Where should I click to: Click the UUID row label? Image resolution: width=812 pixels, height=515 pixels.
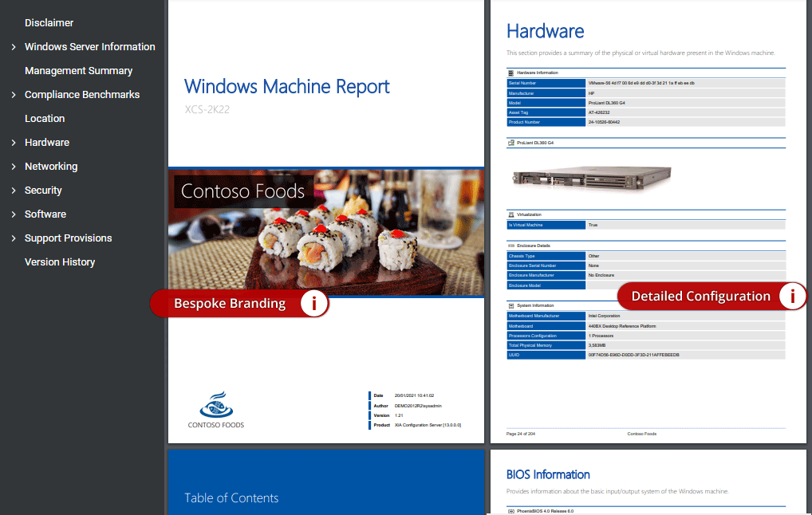point(546,355)
